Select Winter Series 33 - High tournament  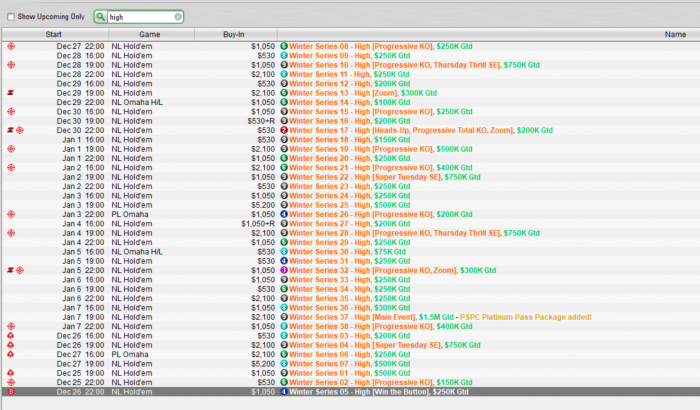(350, 280)
